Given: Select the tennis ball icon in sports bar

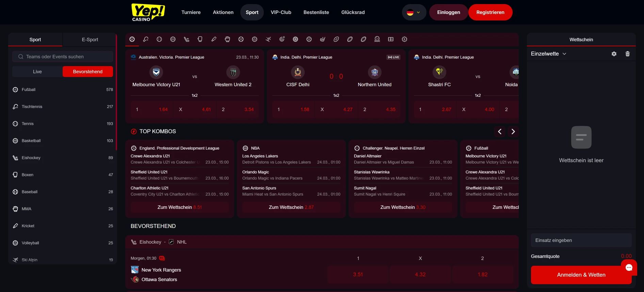Looking at the screenshot, I should 159,39.
